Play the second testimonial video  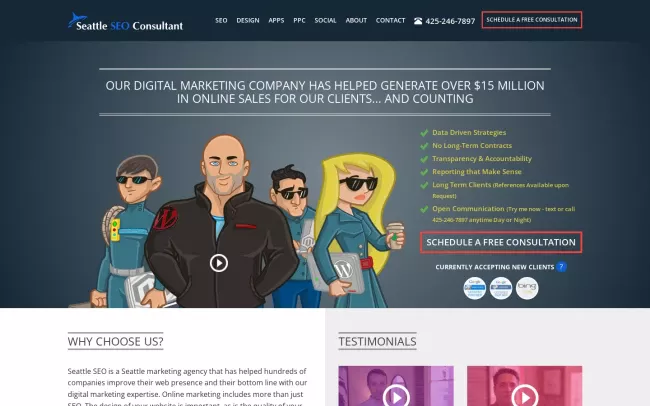click(x=524, y=395)
